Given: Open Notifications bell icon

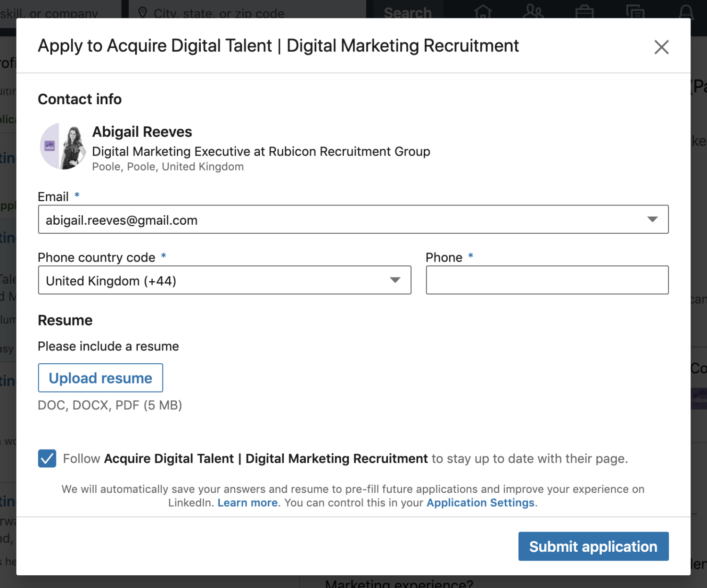Looking at the screenshot, I should [686, 11].
